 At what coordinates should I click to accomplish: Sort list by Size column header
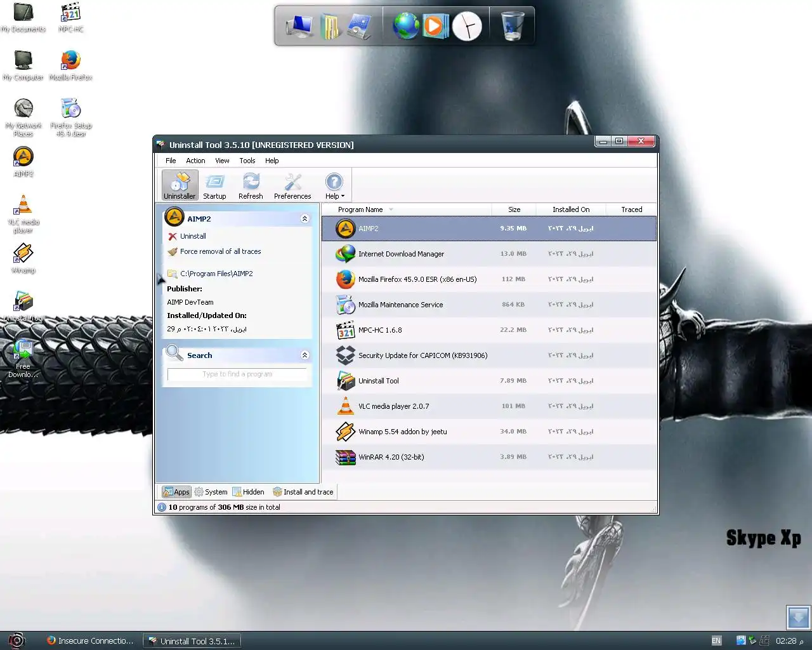(514, 209)
